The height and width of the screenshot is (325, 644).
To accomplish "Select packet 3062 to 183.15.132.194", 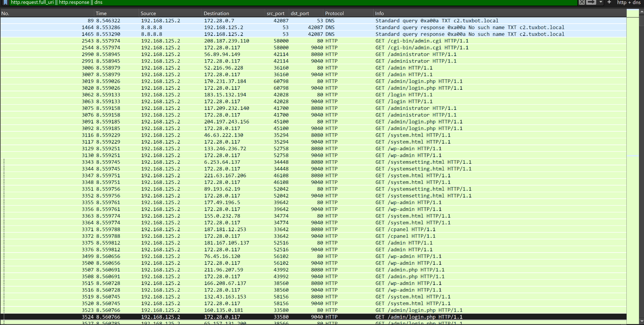I will click(x=313, y=94).
